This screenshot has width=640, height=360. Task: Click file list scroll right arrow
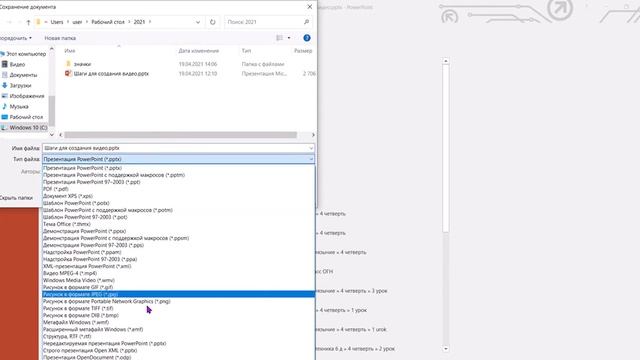(313, 135)
